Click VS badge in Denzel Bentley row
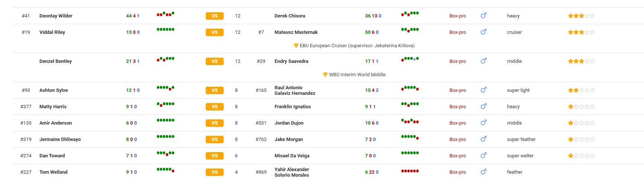 pyautogui.click(x=214, y=61)
